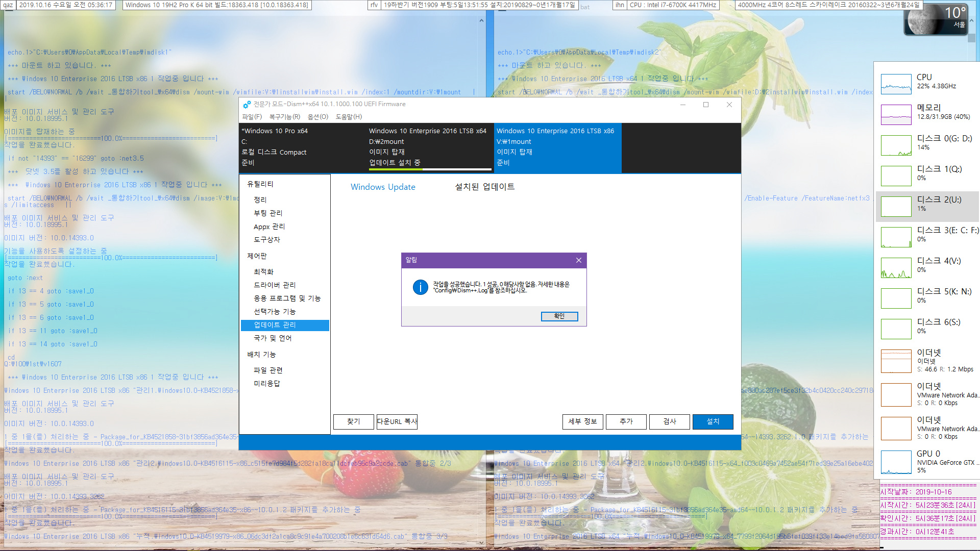Select 세부 정보 for selected update
Viewport: 980px width, 551px height.
click(x=581, y=421)
